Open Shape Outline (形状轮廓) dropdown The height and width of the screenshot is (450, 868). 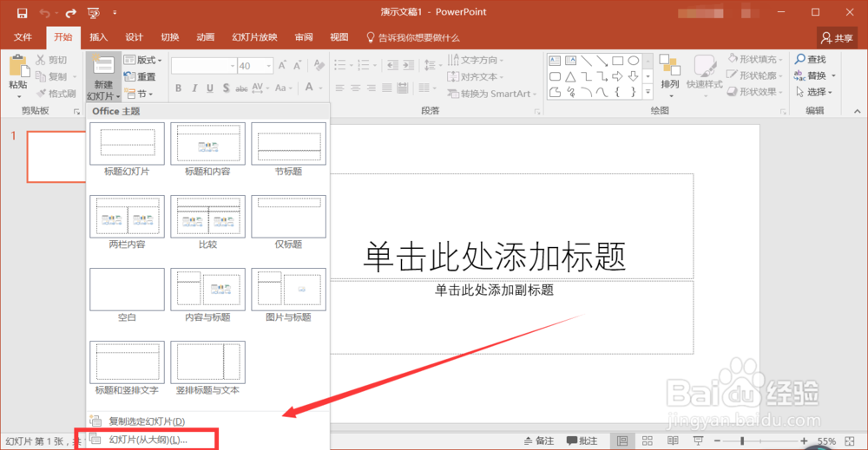[755, 75]
